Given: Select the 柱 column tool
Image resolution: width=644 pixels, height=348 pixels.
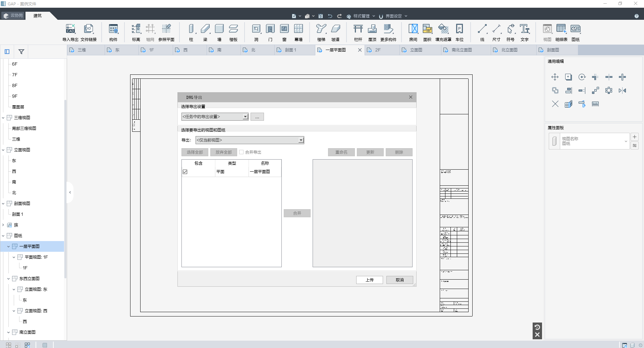Looking at the screenshot, I should 191,33.
